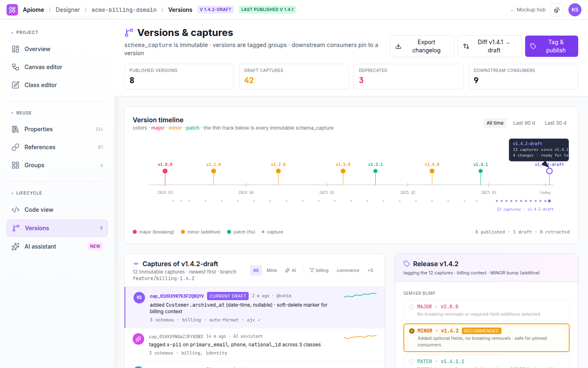Open the AI assistant
The height and width of the screenshot is (368, 588).
pos(57,247)
